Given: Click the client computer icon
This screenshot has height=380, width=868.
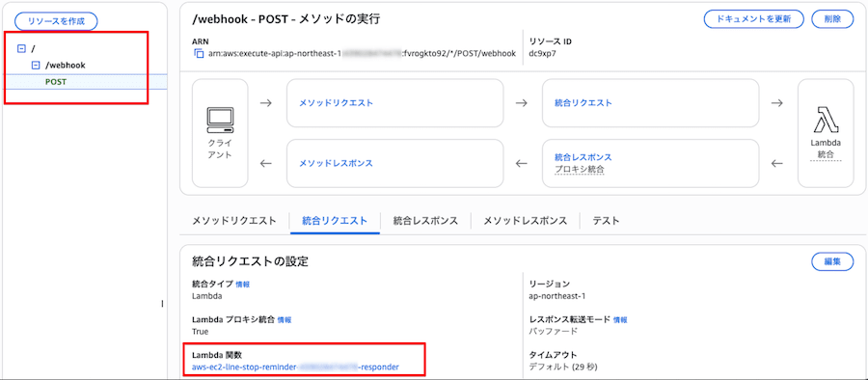Looking at the screenshot, I should 220,121.
